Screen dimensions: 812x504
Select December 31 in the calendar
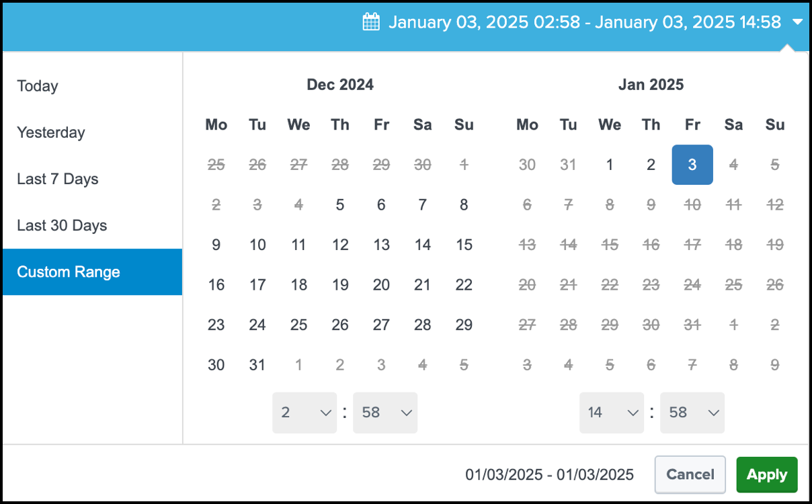coord(257,365)
